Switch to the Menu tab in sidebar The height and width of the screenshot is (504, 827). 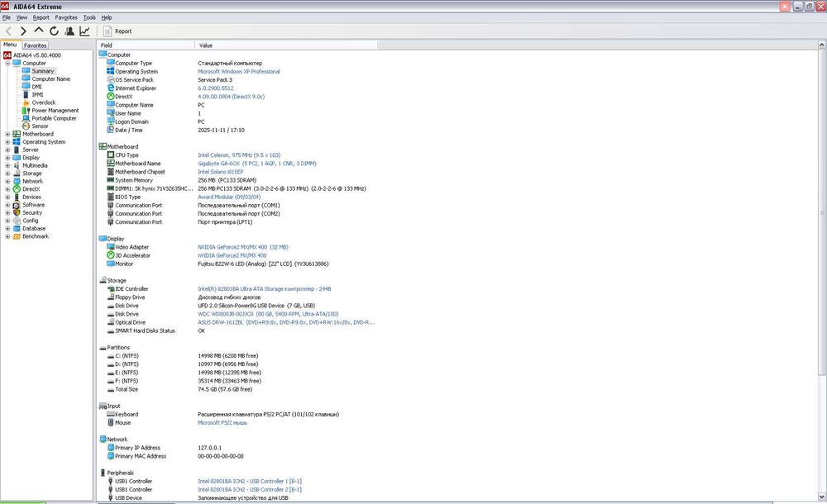(x=10, y=45)
